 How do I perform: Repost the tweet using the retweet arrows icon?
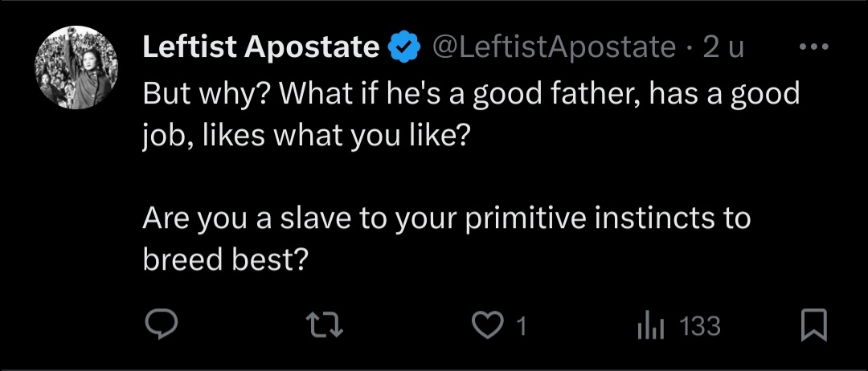tap(325, 324)
